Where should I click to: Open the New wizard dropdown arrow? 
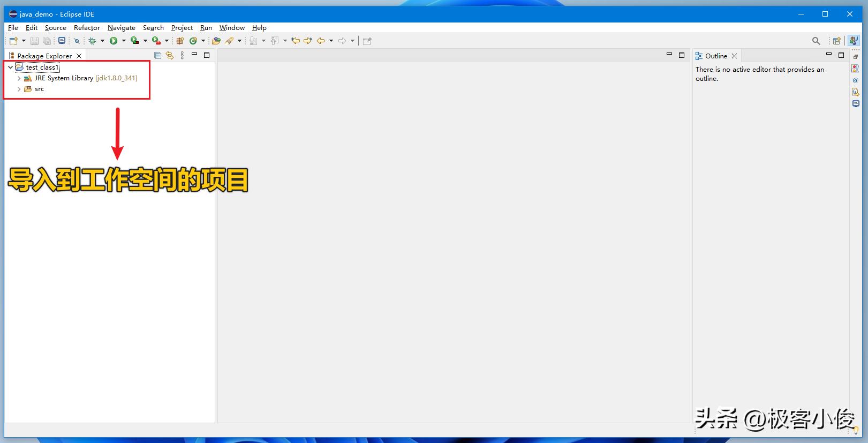click(24, 41)
